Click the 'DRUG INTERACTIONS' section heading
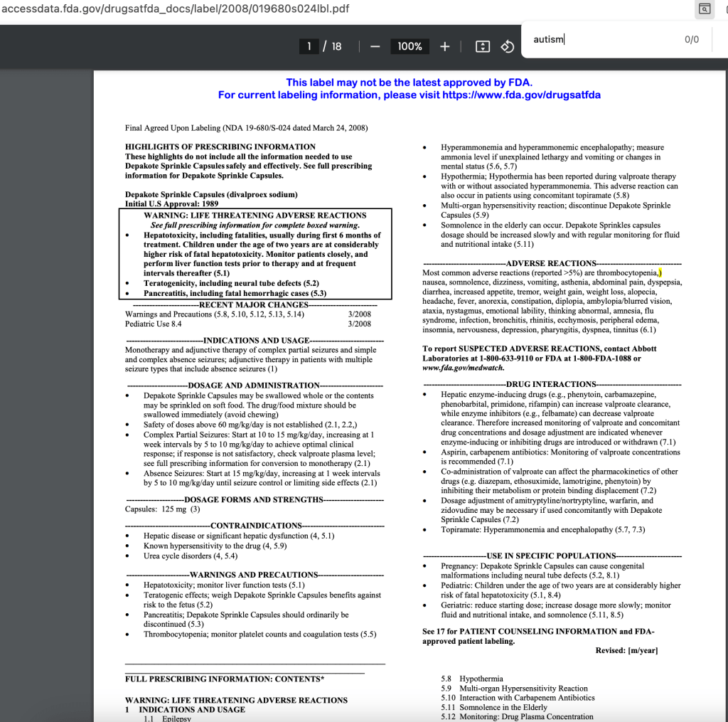Image resolution: width=728 pixels, height=722 pixels. 552,384
